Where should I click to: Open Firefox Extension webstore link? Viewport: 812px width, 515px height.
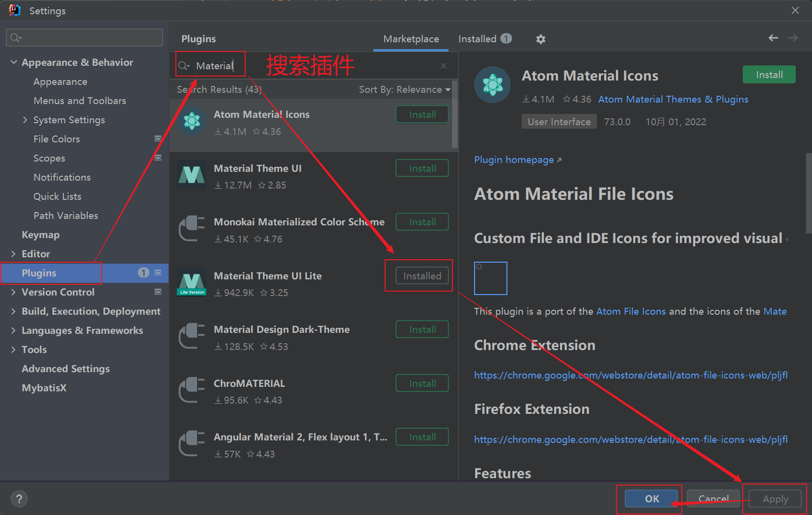pyautogui.click(x=631, y=439)
